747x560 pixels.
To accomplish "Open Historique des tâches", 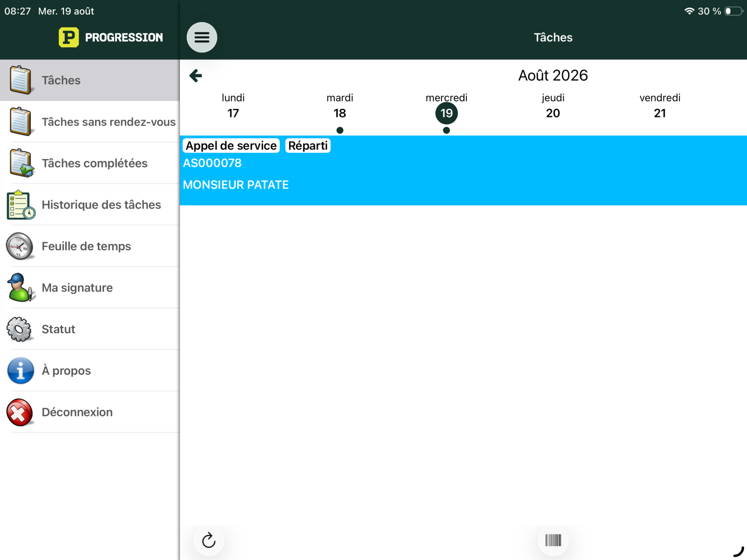I will click(90, 204).
